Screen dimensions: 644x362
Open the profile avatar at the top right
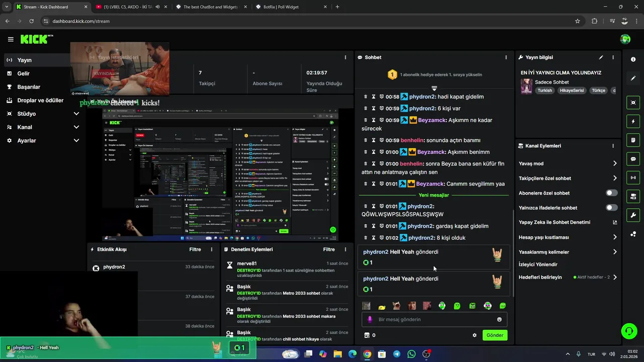pyautogui.click(x=625, y=39)
